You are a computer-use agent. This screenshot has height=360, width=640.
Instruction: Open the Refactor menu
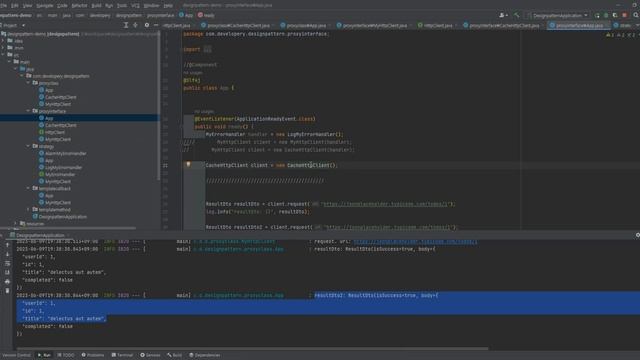pyautogui.click(x=79, y=6)
